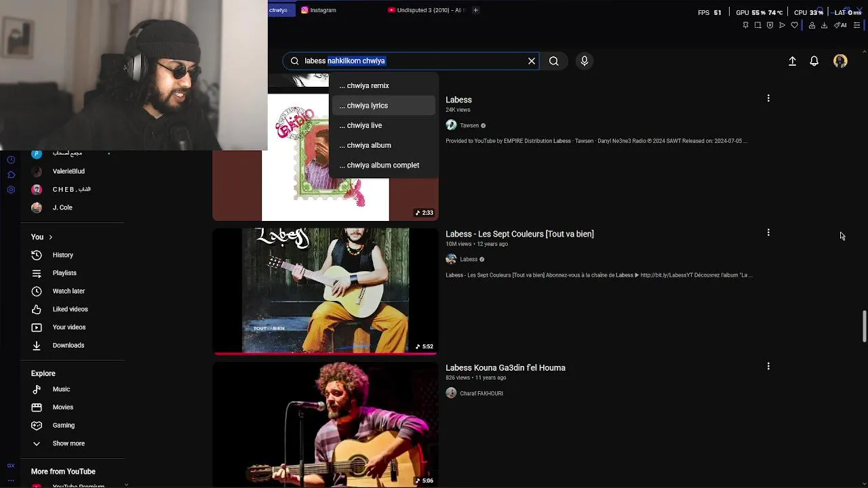Open browser sidebar settings gear icon
Screen dimensions: 868x488
[11, 190]
